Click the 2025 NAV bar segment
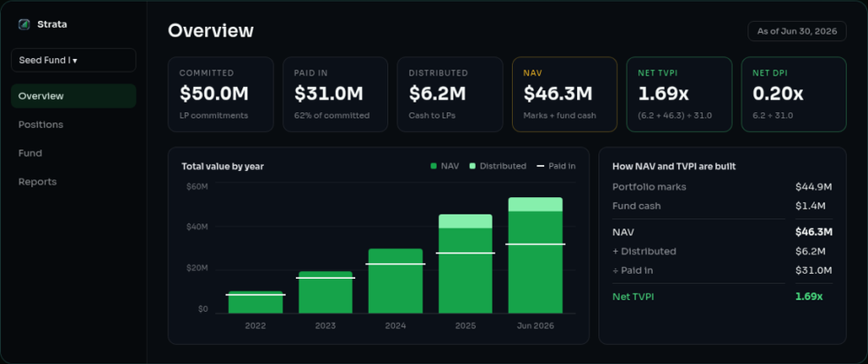Viewport: 868px width, 364px height. pyautogui.click(x=465, y=271)
